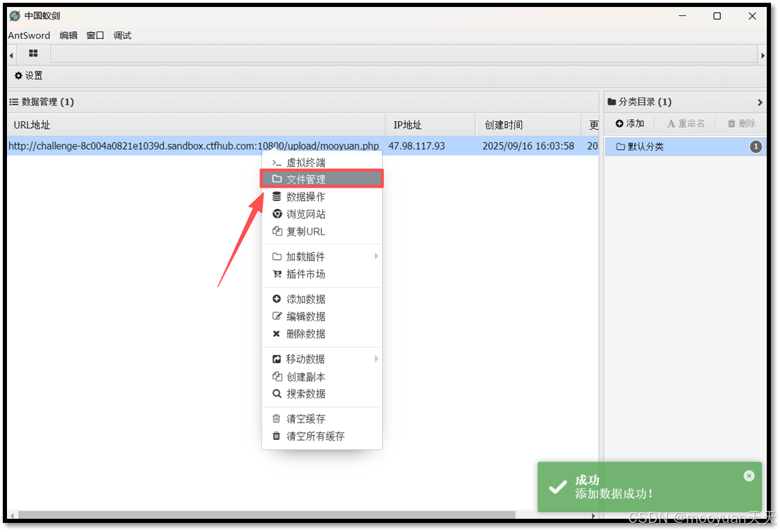This screenshot has width=780, height=532.
Task: Click the green success checkmark icon
Action: (558, 487)
